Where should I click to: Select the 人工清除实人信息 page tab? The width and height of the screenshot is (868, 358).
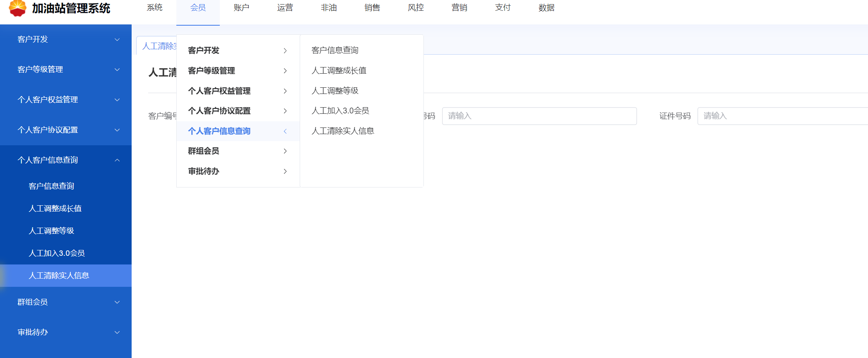[159, 46]
